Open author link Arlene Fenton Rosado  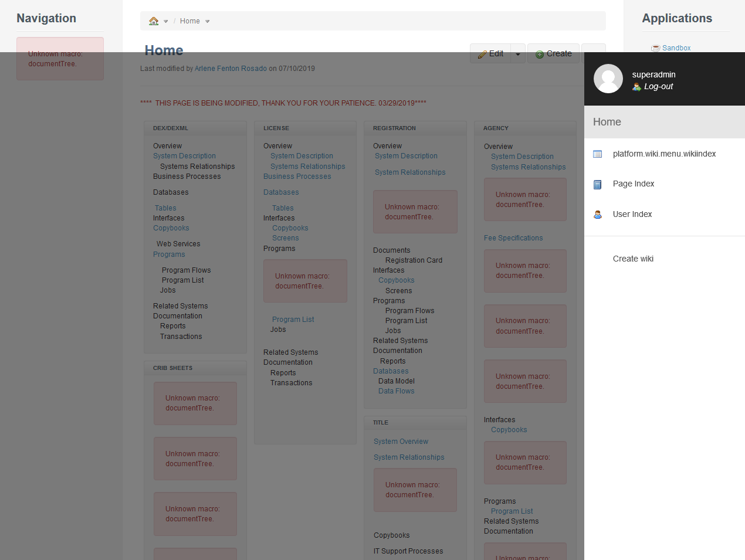pos(231,69)
